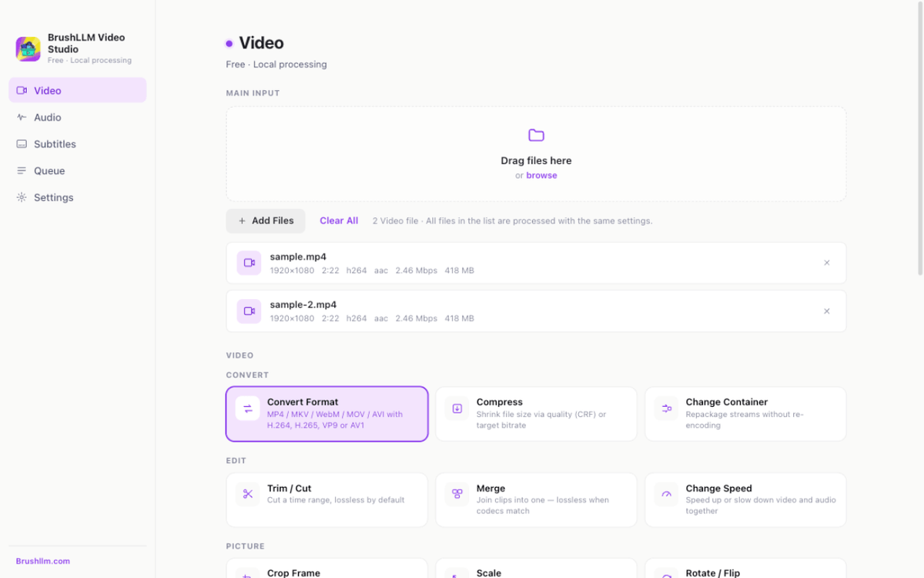
Task: Click the Subtitles icon in sidebar
Action: [x=22, y=144]
